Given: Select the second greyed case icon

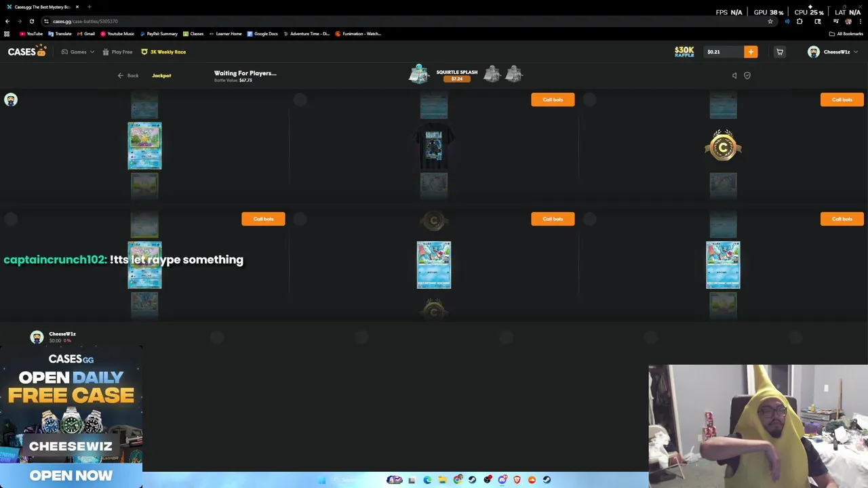Looking at the screenshot, I should point(492,74).
